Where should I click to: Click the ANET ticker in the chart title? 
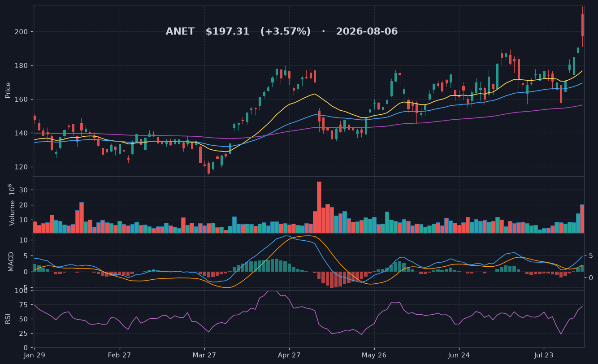[180, 32]
